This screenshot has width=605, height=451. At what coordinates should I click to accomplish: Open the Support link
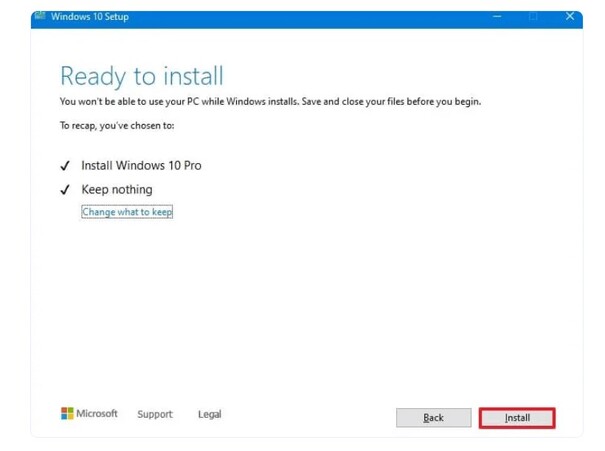(155, 414)
